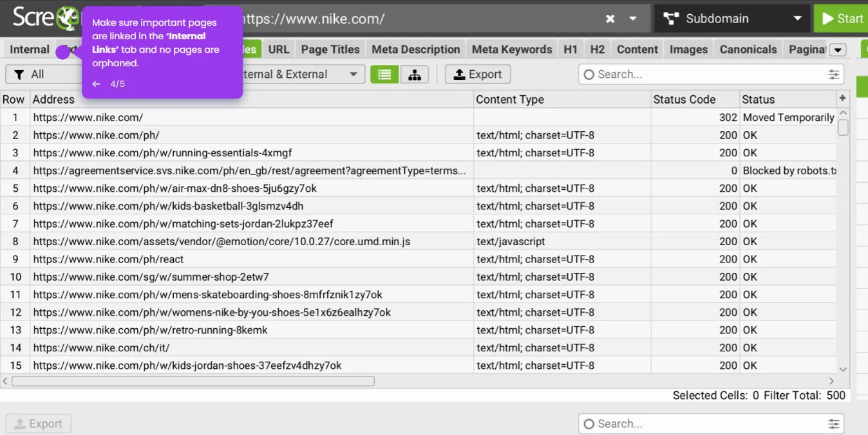Expand the tabs overflow dropdown arrow
868x435 pixels.
[837, 50]
